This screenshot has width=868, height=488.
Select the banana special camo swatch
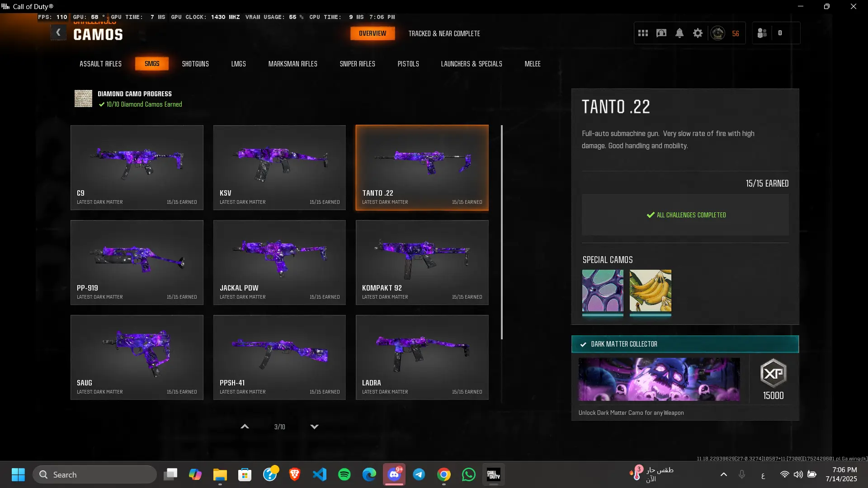(650, 291)
